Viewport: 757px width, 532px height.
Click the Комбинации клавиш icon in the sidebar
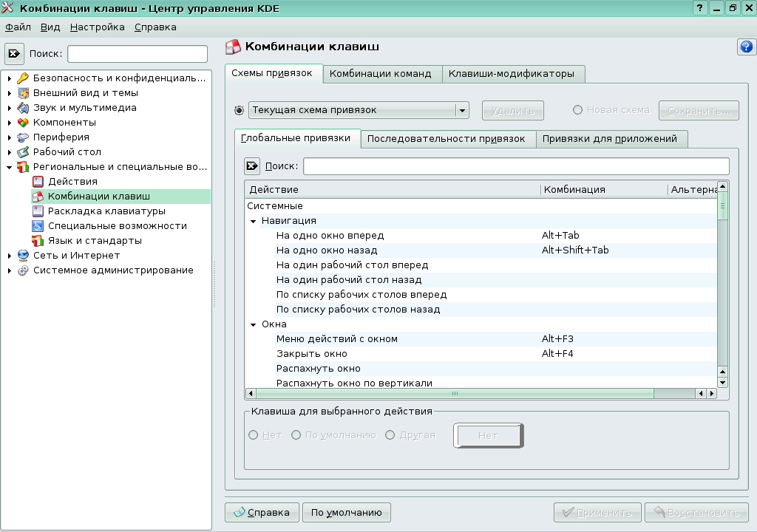click(x=38, y=197)
